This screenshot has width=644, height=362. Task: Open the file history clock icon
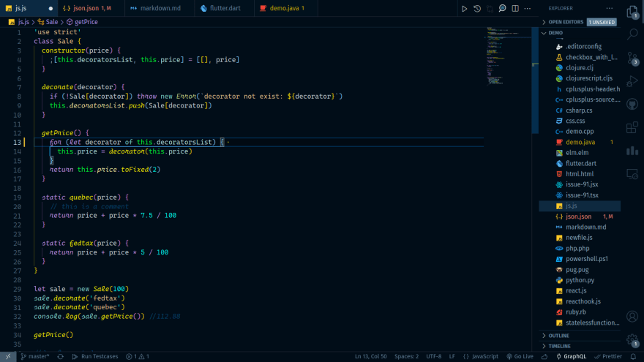tap(477, 8)
